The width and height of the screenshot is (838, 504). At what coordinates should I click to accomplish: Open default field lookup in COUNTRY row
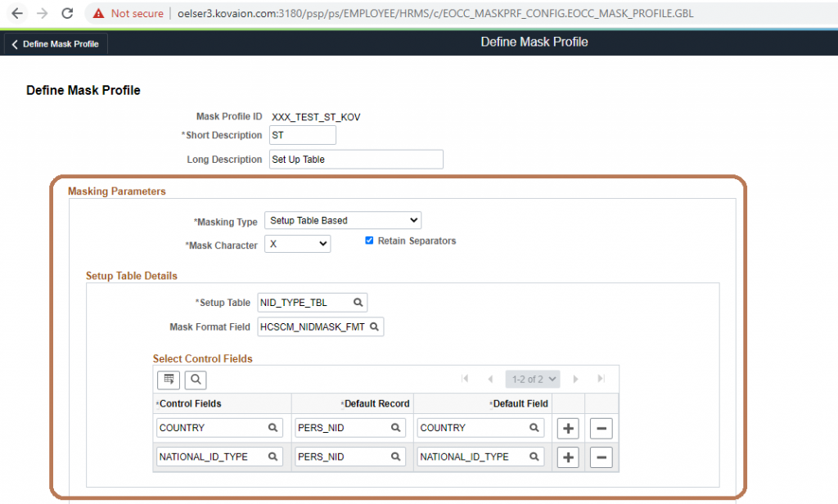(x=534, y=428)
